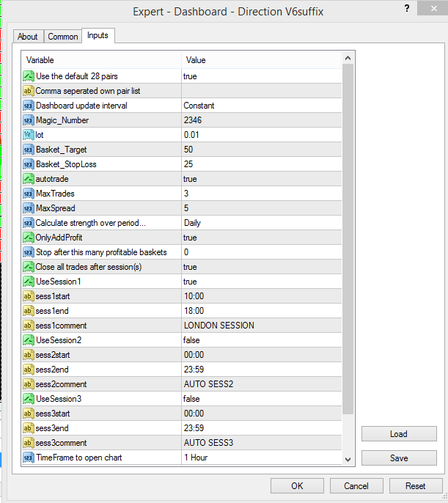Select the UseSession2 'false' value cell

click(x=261, y=340)
